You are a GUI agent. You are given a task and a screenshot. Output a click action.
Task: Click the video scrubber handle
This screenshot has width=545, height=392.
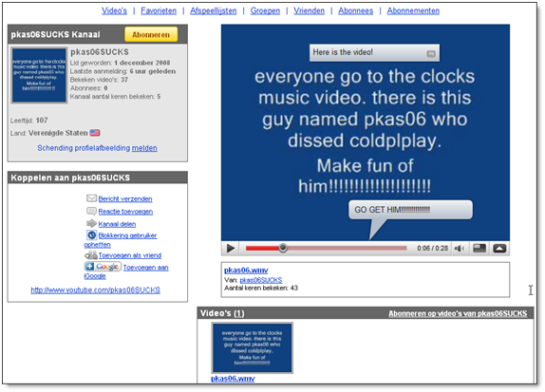283,248
